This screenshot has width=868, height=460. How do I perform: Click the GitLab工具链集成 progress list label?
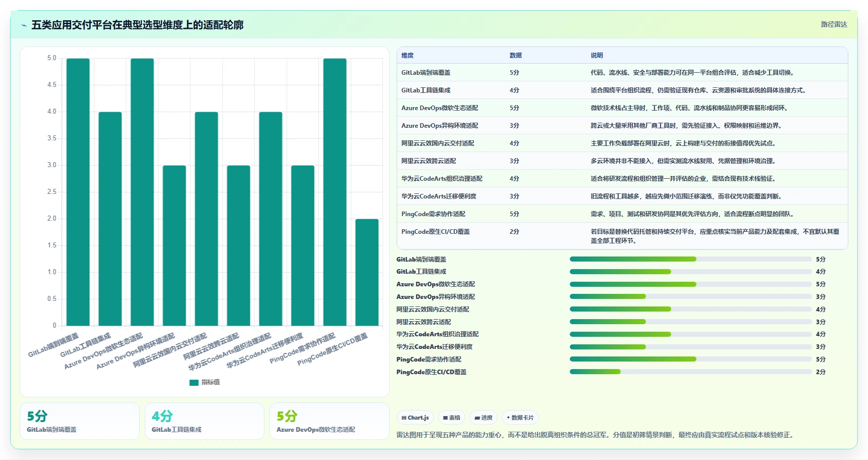pos(421,272)
